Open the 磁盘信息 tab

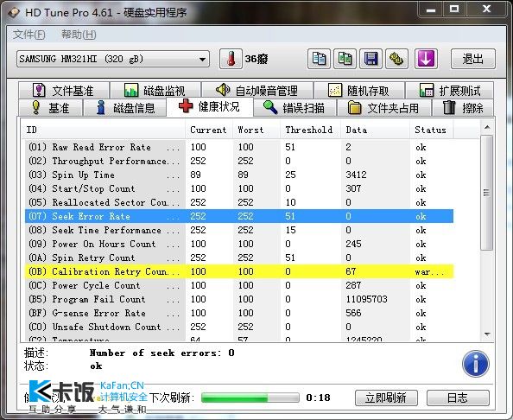(x=125, y=108)
